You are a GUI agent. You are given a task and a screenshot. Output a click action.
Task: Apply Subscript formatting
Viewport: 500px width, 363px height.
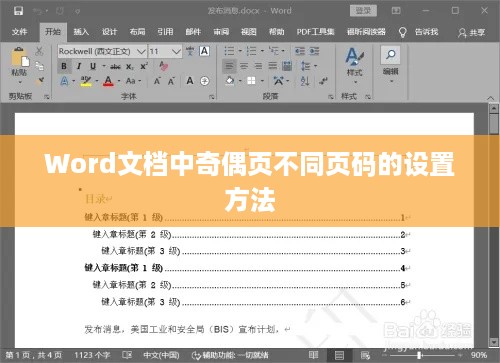pos(130,67)
